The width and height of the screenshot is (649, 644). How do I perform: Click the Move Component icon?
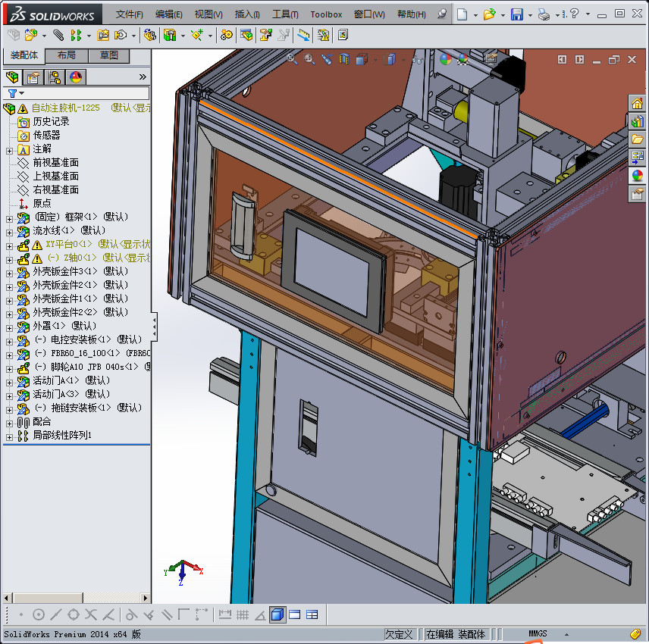[121, 35]
